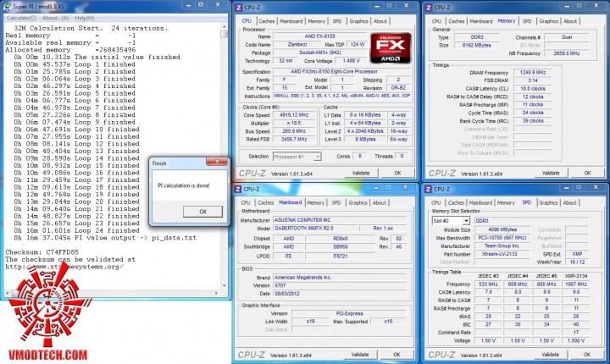Image resolution: width=610 pixels, height=364 pixels.
Task: Click the Part Number Xtreem-LV-2133 field
Action: pos(502,254)
